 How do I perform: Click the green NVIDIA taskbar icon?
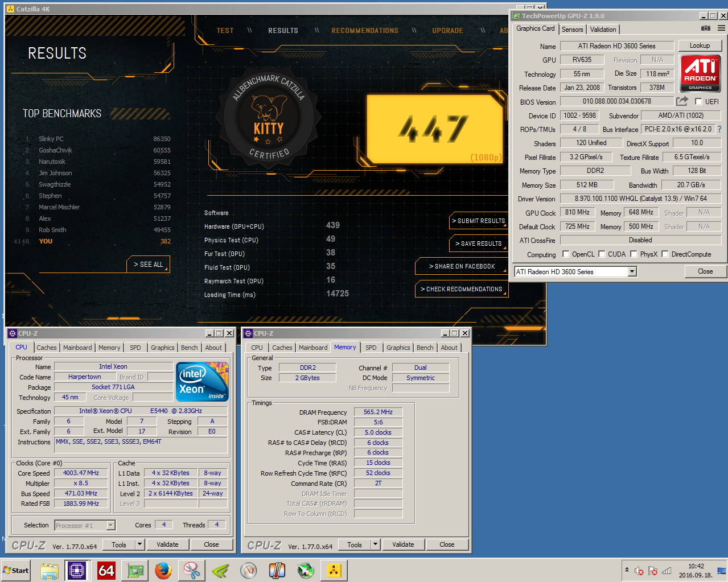[x=220, y=571]
